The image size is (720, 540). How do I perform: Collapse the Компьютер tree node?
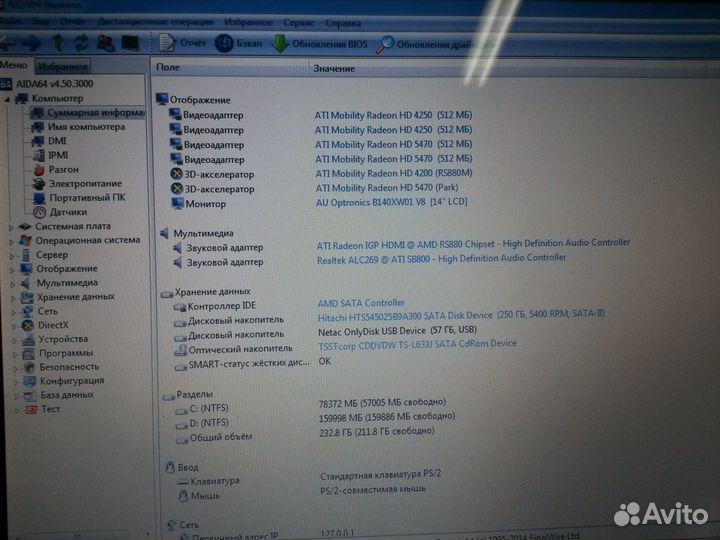pos(7,99)
